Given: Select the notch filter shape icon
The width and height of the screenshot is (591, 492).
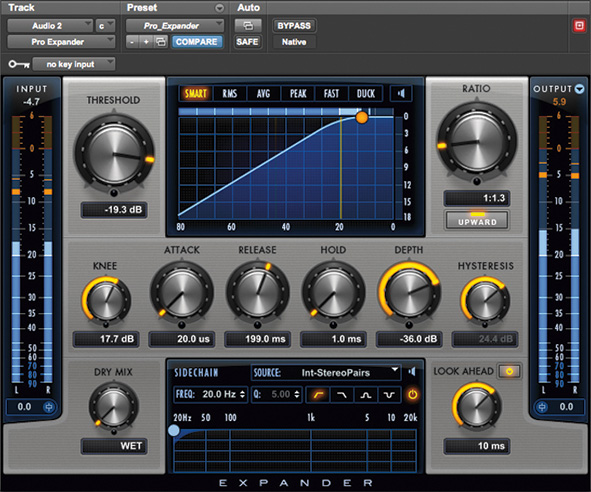Looking at the screenshot, I should [389, 395].
